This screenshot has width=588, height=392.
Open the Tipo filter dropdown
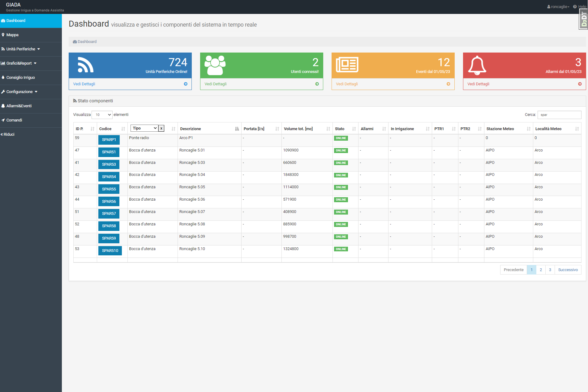144,128
